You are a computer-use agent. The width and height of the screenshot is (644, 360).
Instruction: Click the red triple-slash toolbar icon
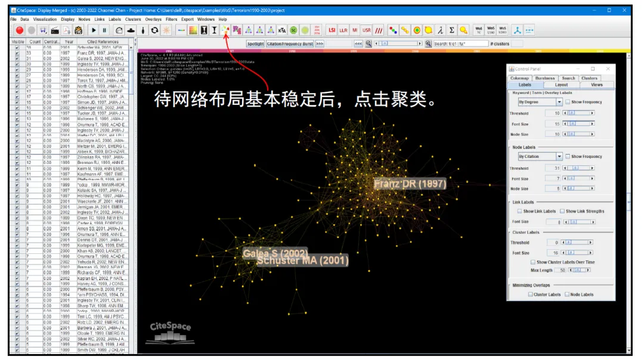tap(379, 30)
